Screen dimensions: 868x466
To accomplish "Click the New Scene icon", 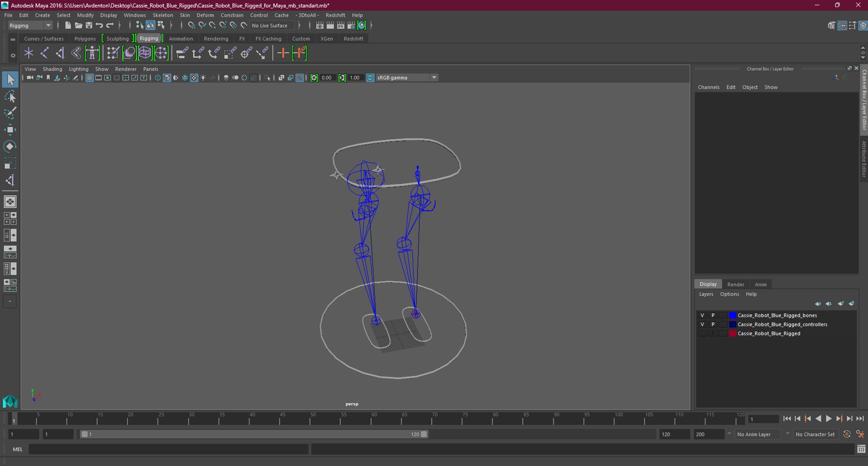I will pos(68,25).
